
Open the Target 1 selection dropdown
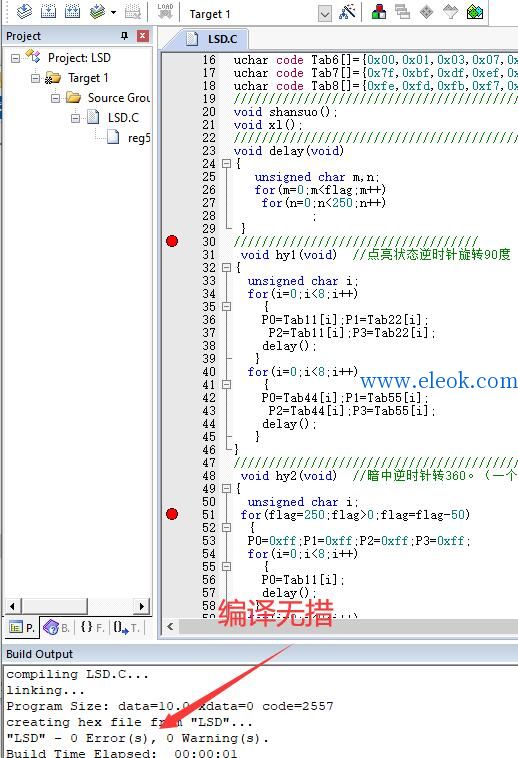coord(325,14)
